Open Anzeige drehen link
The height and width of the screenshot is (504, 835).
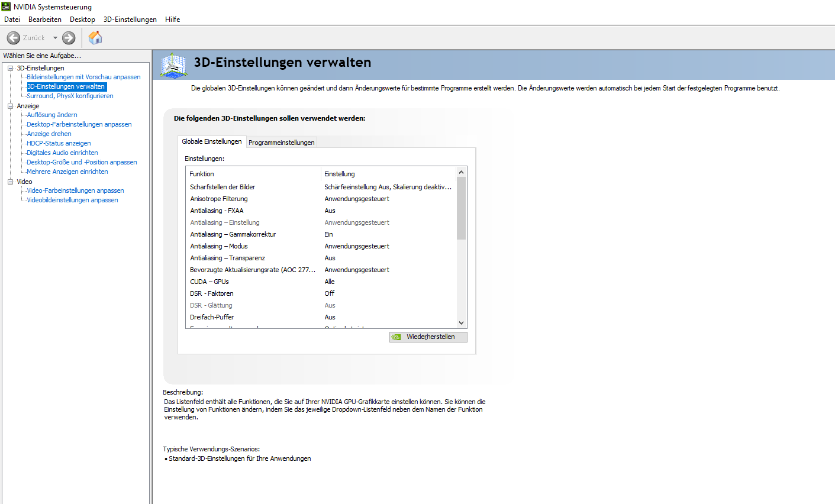tap(49, 134)
